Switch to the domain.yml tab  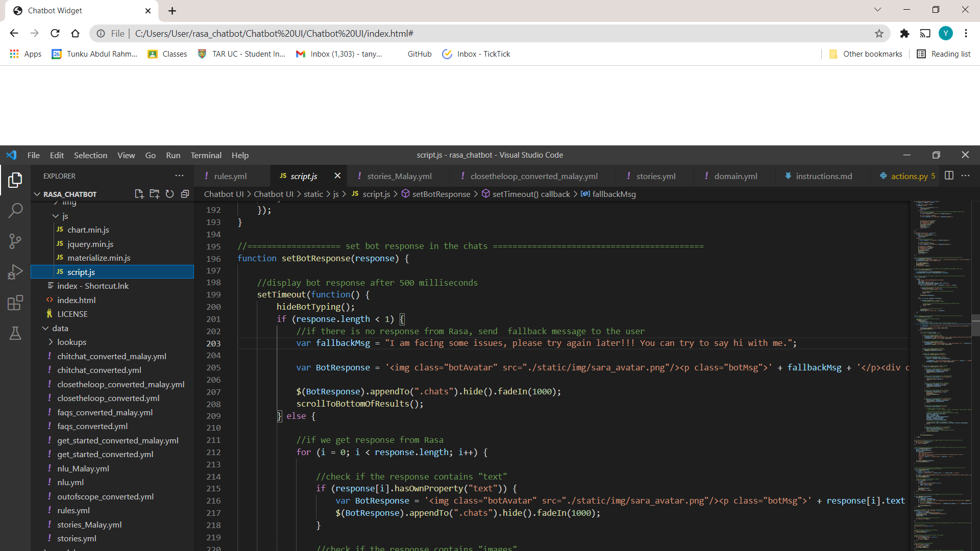tap(735, 176)
